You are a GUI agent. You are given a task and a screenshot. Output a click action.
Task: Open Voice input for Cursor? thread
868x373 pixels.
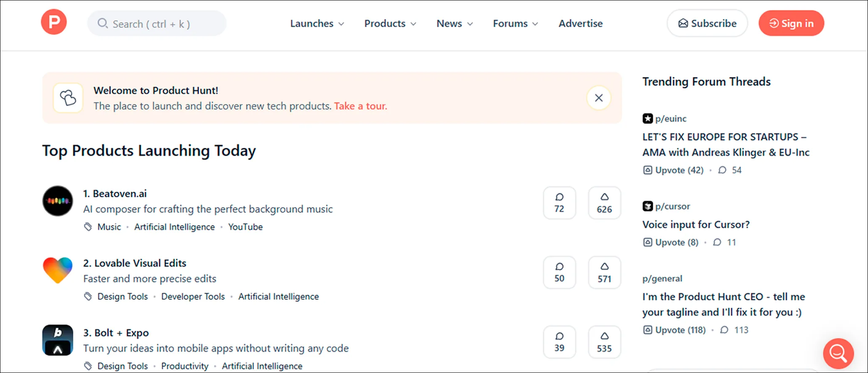[x=696, y=224]
